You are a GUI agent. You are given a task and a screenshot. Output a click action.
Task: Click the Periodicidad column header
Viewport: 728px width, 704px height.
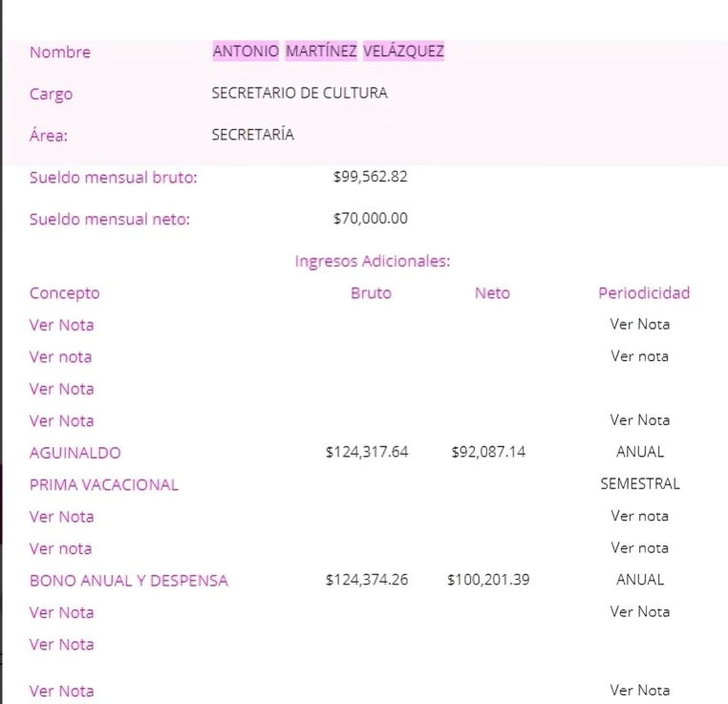[643, 293]
